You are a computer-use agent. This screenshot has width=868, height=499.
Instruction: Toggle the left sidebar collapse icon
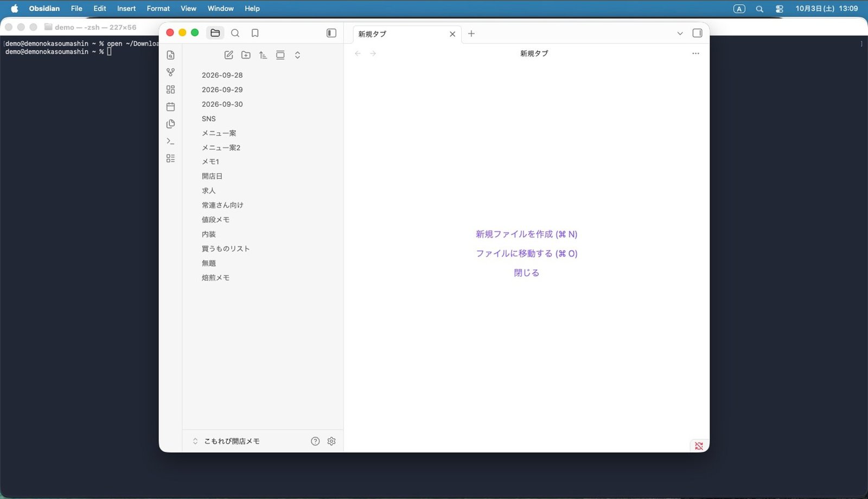click(x=331, y=33)
